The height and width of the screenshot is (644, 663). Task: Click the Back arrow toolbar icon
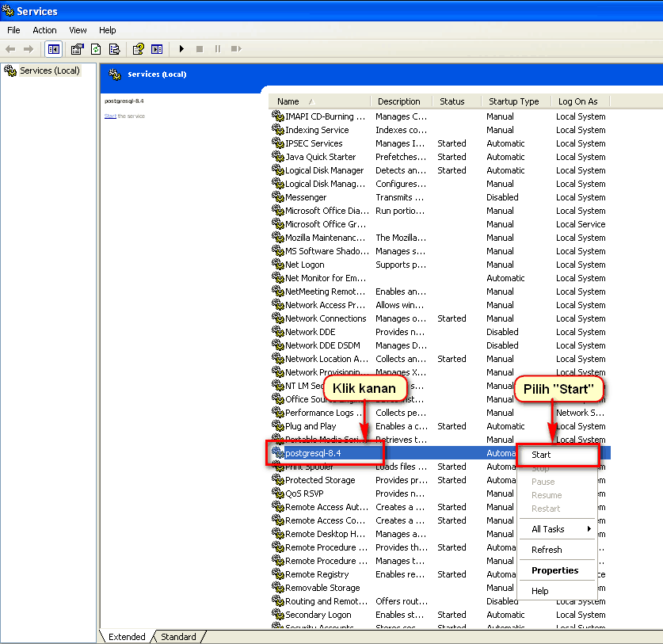click(10, 49)
